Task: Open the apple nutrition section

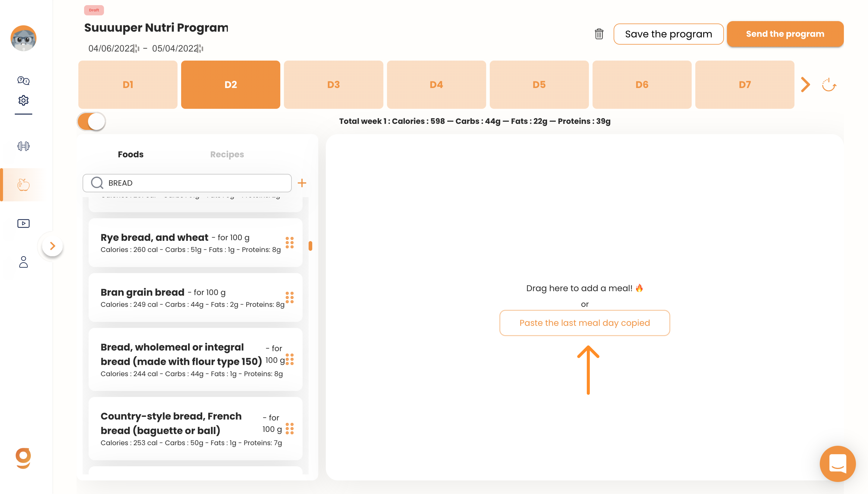Action: point(23,185)
